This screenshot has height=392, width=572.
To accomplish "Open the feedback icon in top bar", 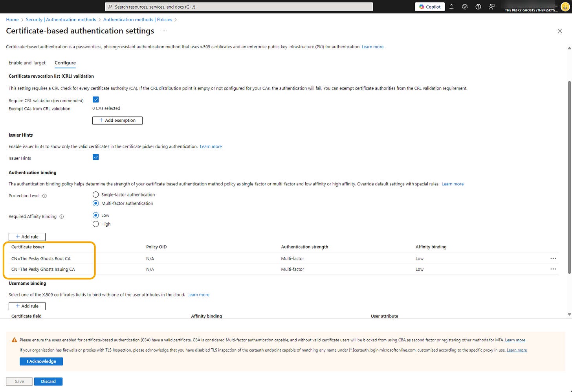I will point(491,7).
